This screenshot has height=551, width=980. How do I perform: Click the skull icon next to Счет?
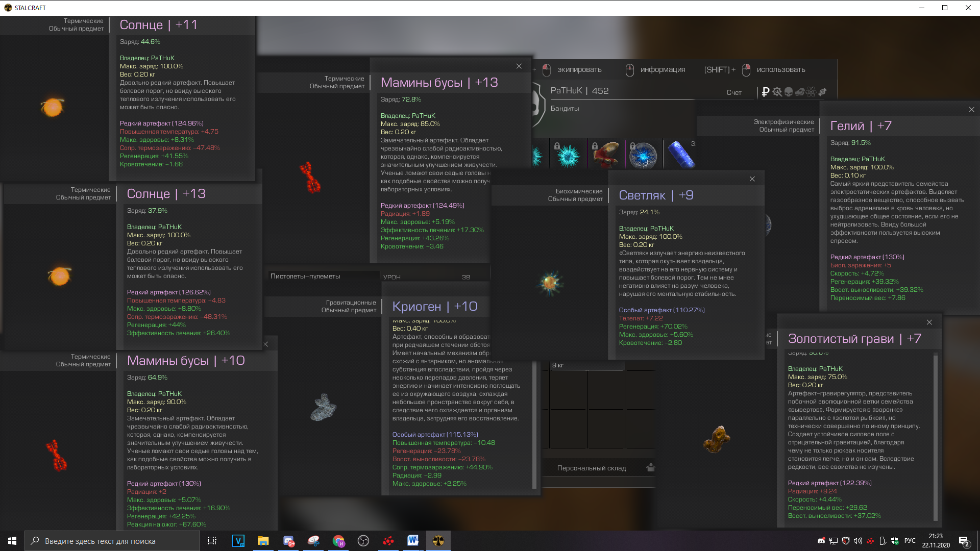pyautogui.click(x=788, y=92)
